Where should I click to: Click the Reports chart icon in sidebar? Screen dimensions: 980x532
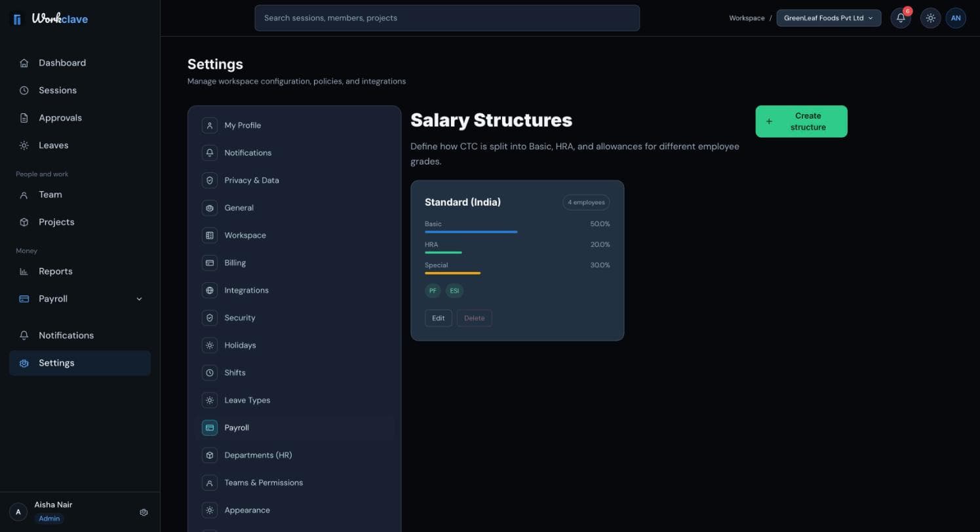point(24,271)
